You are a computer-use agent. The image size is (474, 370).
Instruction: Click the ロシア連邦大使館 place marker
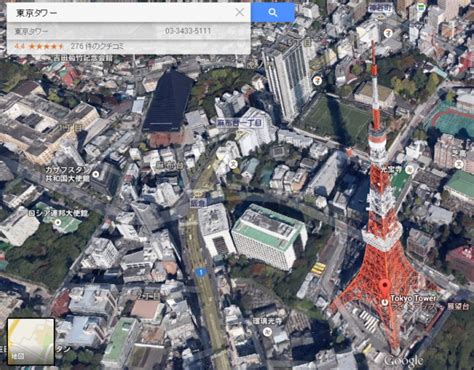[x=59, y=222]
